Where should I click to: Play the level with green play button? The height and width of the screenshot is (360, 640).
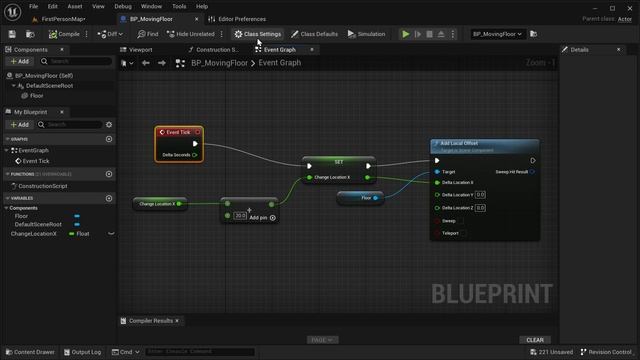click(405, 34)
